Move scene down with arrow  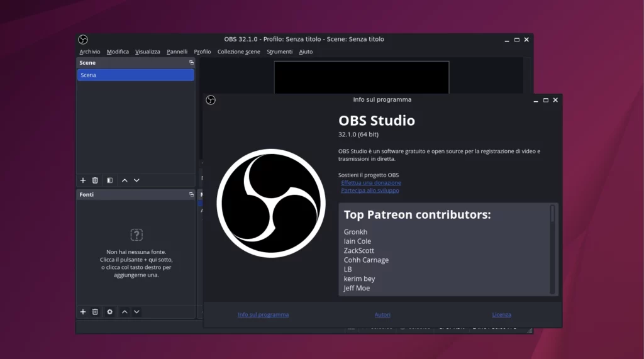coord(136,180)
